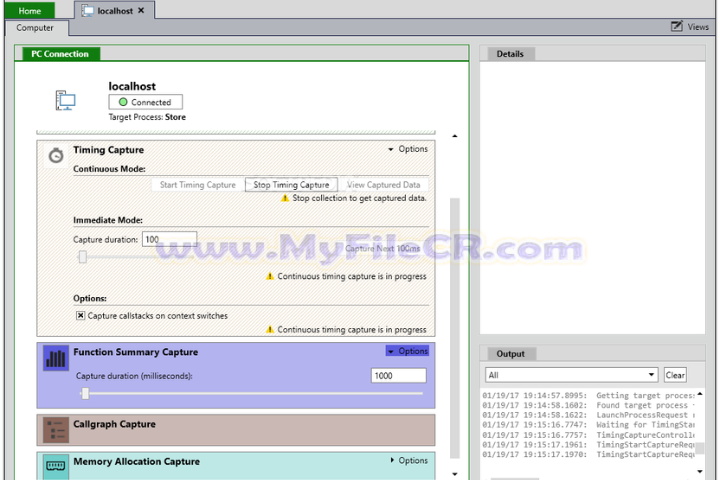Click View Captured Data button
The width and height of the screenshot is (720, 480).
(383, 185)
